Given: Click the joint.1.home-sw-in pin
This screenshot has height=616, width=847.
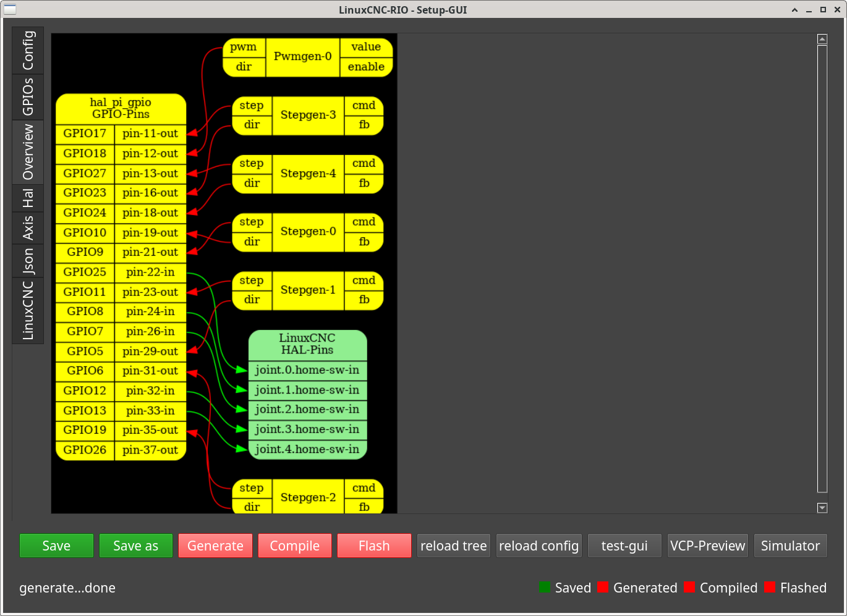Looking at the screenshot, I should (x=307, y=390).
